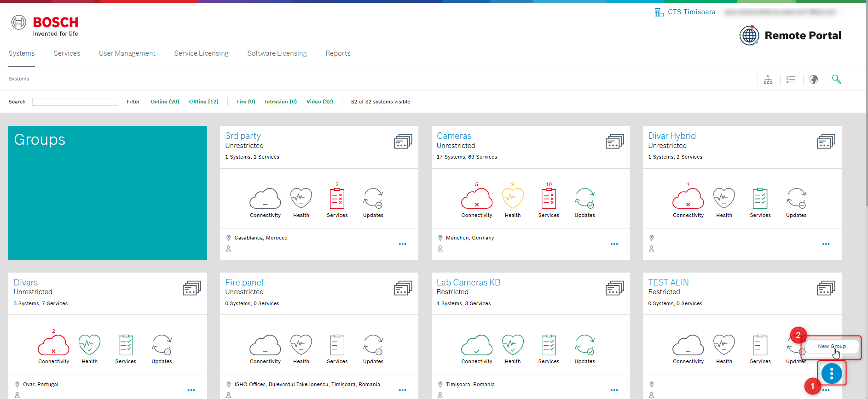Toggle the Video (32) filter

pos(319,102)
